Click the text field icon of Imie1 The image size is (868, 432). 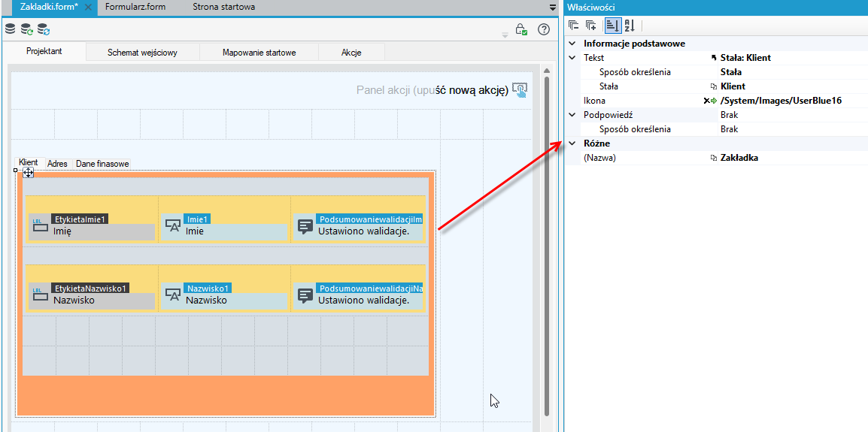173,225
